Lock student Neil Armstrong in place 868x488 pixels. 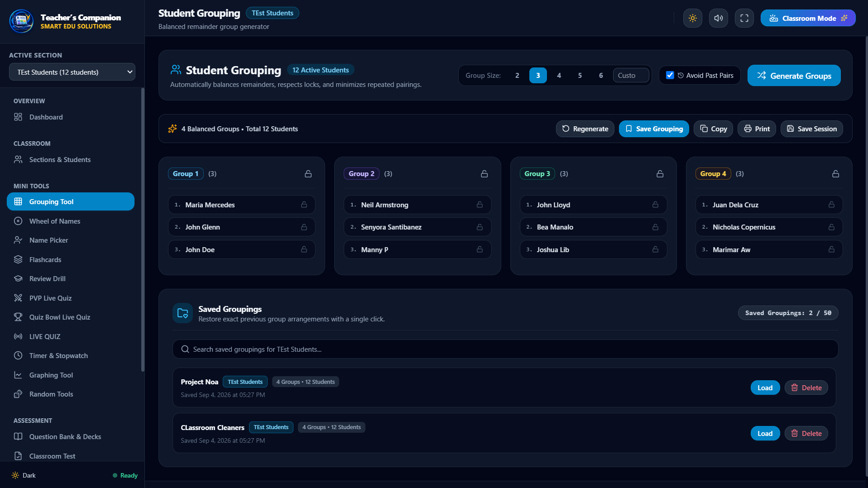point(480,205)
